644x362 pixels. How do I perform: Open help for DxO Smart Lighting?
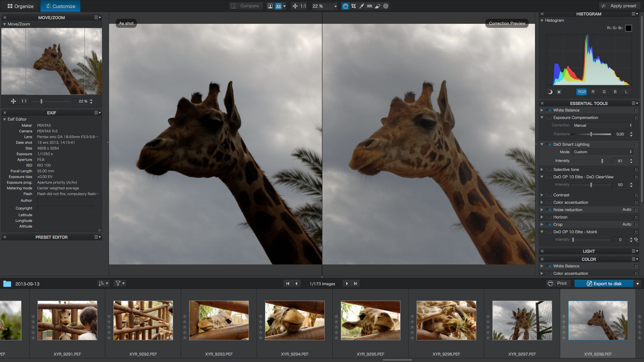pyautogui.click(x=636, y=144)
